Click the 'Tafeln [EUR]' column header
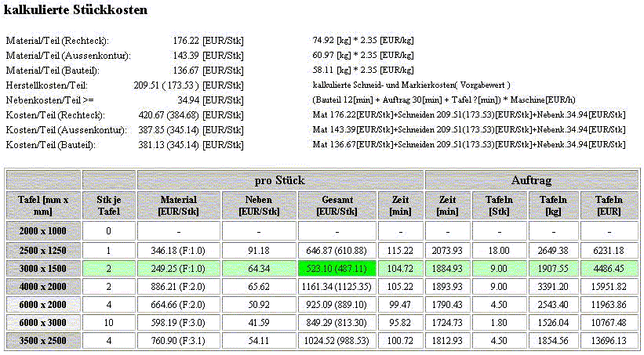This screenshot has height=355, width=644. [609, 205]
